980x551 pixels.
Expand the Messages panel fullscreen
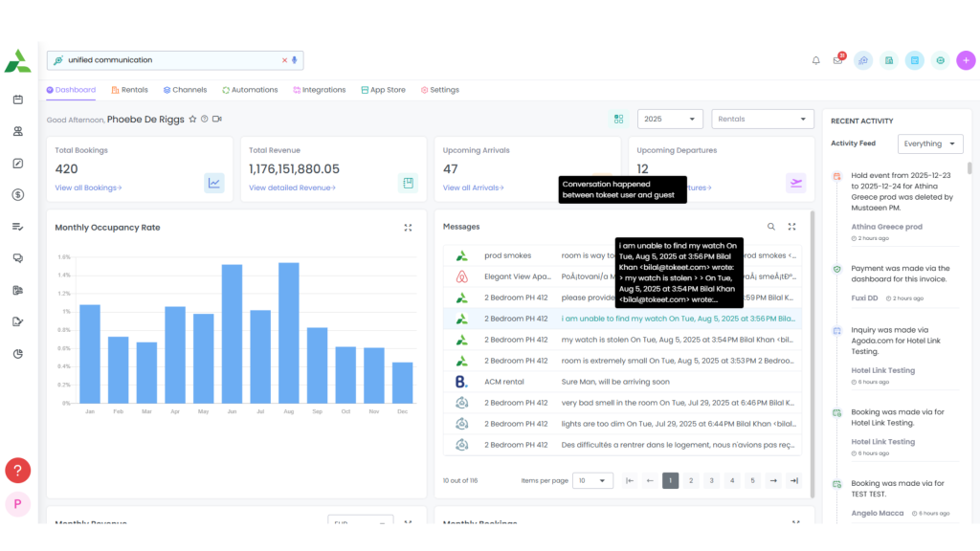pyautogui.click(x=791, y=227)
